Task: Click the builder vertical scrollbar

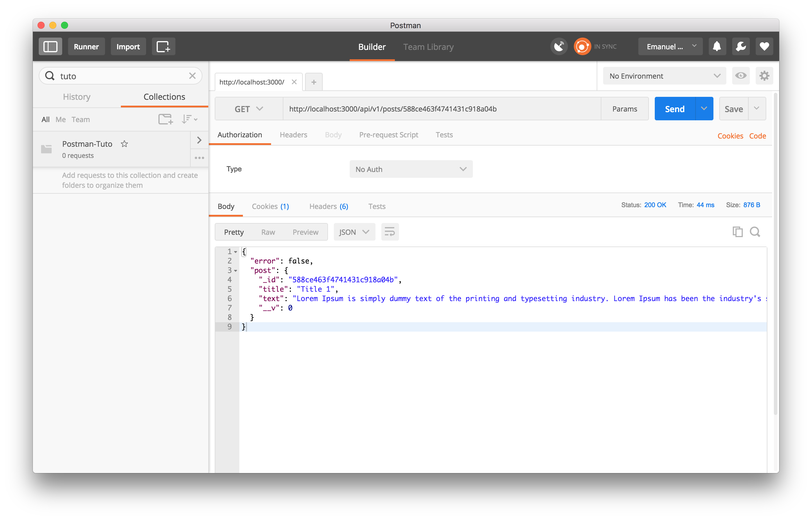Action: 776,253
